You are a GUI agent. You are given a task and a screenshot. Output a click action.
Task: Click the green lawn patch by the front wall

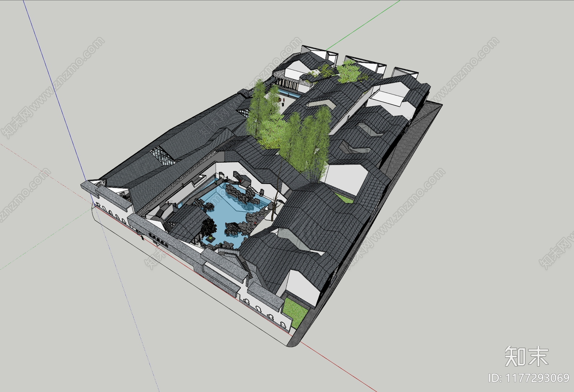(296, 312)
